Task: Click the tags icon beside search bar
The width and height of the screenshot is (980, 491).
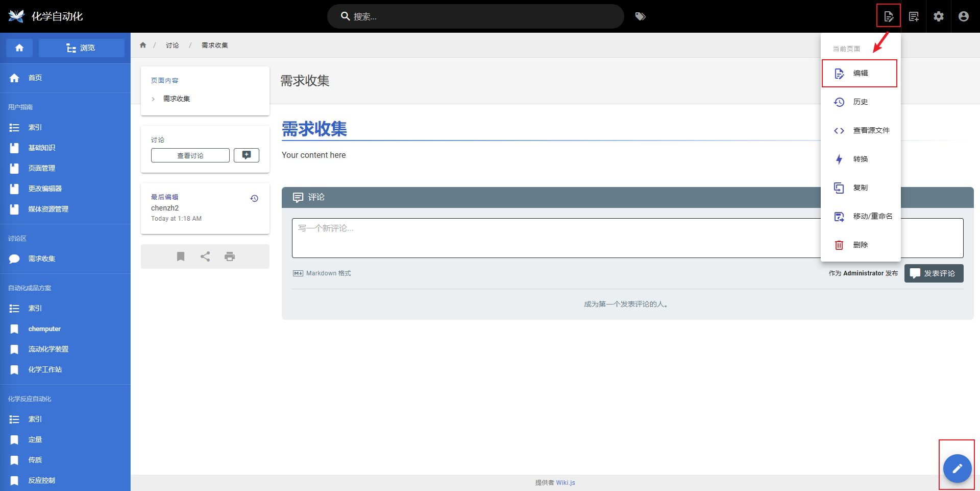Action: coord(640,16)
